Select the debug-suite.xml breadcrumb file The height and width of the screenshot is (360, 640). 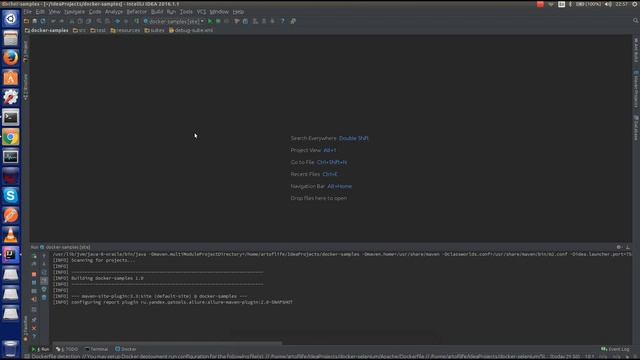click(191, 30)
